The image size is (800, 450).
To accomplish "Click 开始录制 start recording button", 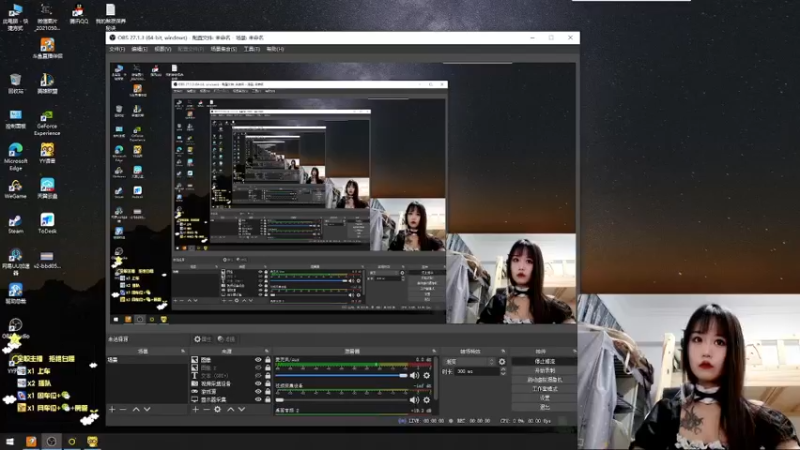I will coord(544,370).
